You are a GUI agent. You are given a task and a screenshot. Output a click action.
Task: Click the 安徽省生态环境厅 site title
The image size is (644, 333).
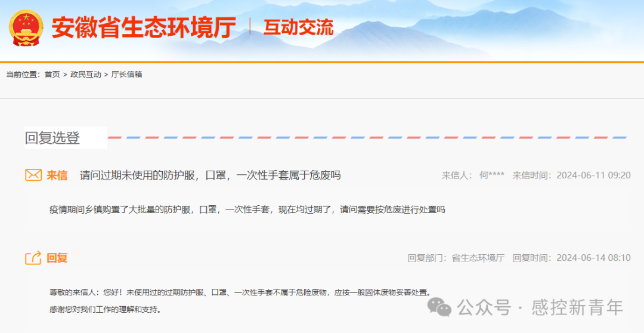tap(143, 27)
